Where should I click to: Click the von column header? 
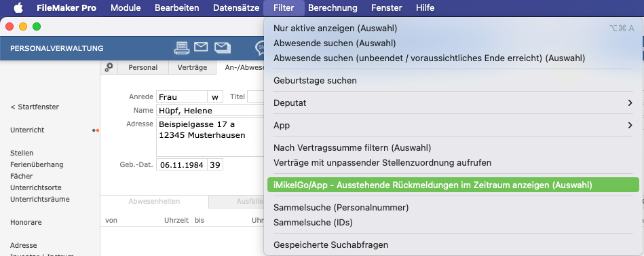pyautogui.click(x=111, y=220)
